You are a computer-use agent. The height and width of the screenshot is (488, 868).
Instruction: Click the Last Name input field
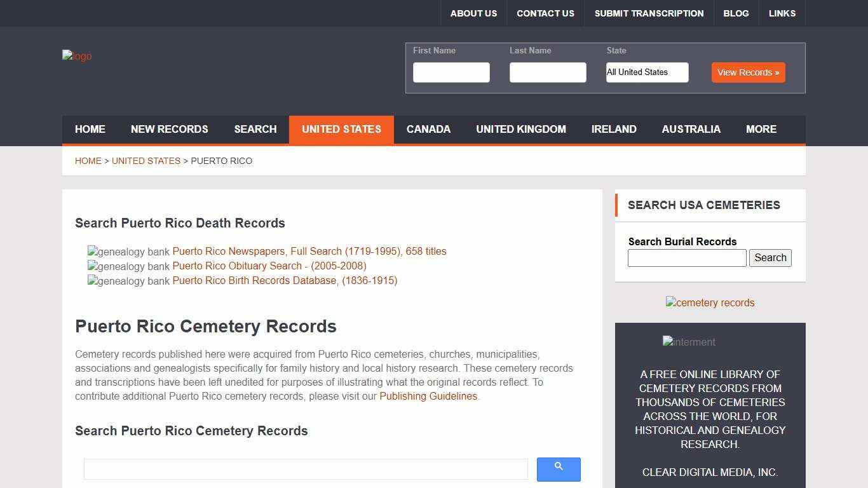pyautogui.click(x=547, y=72)
